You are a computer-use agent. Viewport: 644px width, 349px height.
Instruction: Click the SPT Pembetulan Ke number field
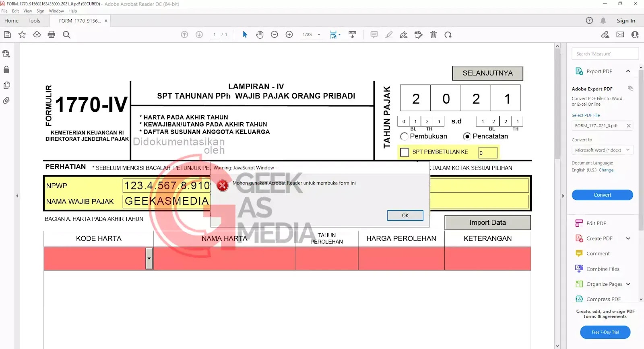click(x=487, y=153)
